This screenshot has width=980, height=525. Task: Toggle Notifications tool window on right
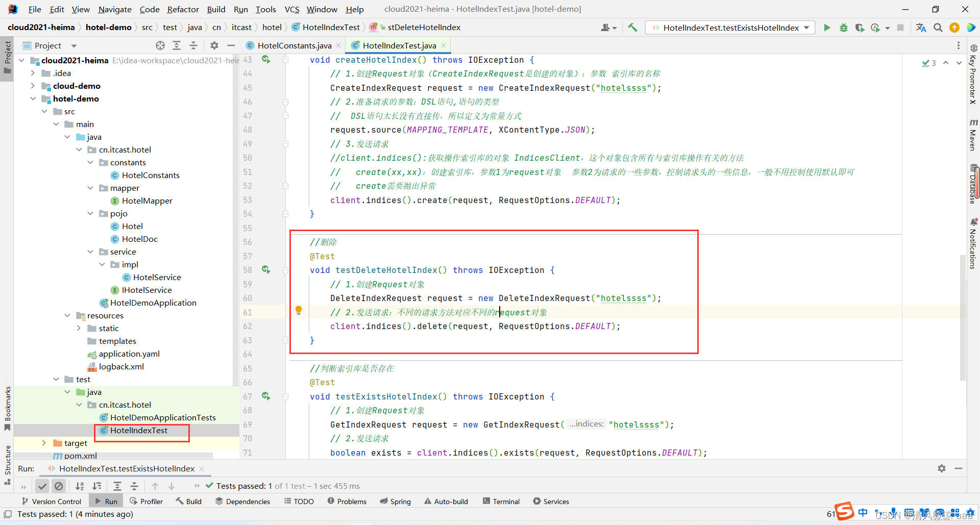pyautogui.click(x=973, y=244)
